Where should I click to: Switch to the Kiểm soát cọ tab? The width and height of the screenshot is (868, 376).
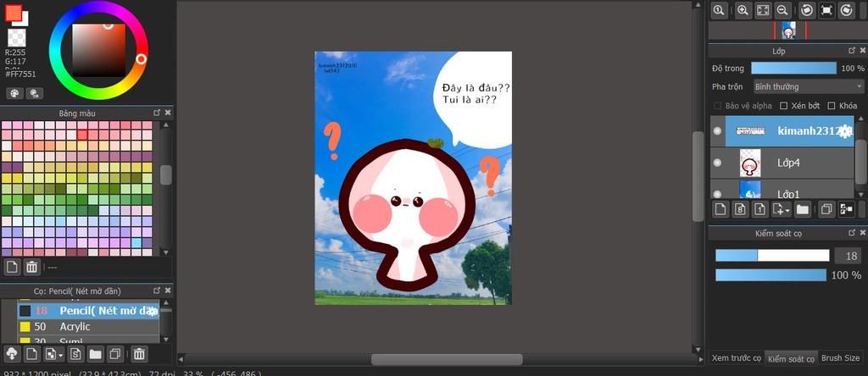pyautogui.click(x=791, y=358)
